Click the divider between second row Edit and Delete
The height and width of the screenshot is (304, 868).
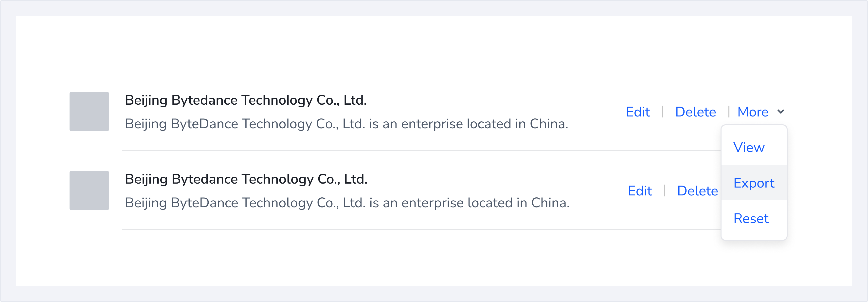tap(665, 190)
